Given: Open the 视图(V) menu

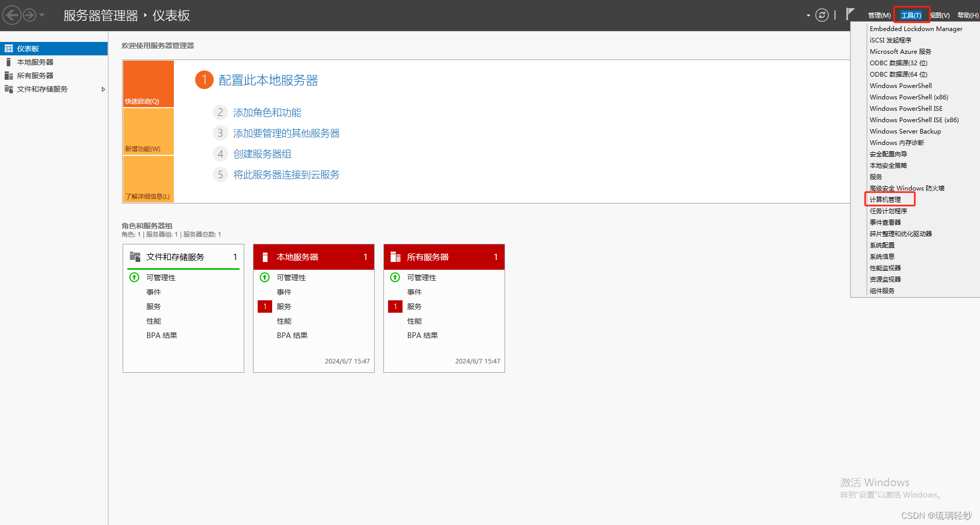Looking at the screenshot, I should [x=940, y=16].
